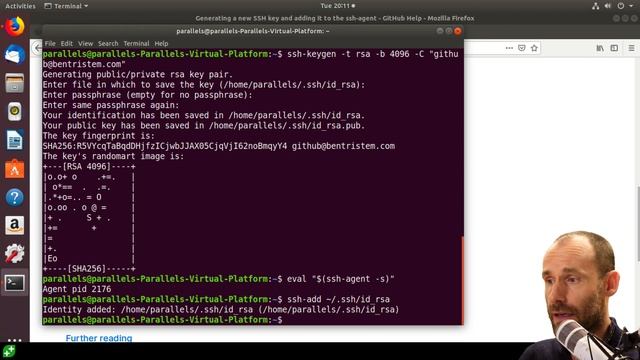Open Firefox from the Ubuntu dock
This screenshot has height=360, width=640.
click(15, 27)
